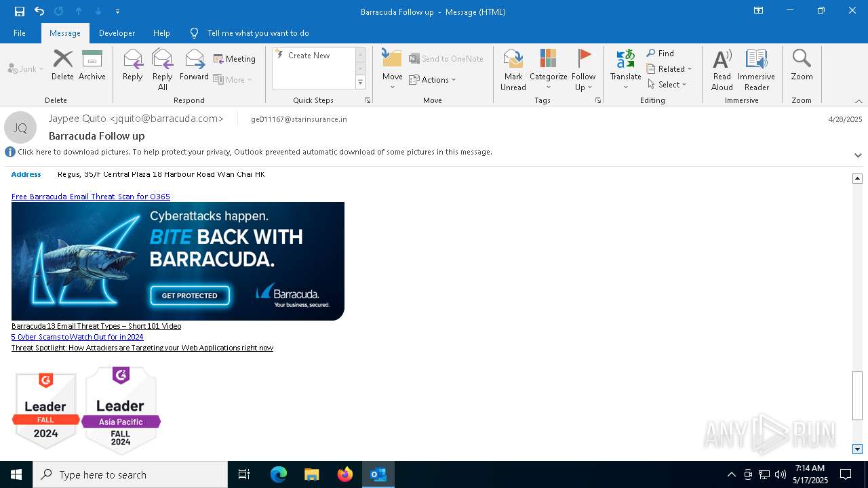The width and height of the screenshot is (868, 488).
Task: Open the Windows Start menu
Action: pos(16,474)
